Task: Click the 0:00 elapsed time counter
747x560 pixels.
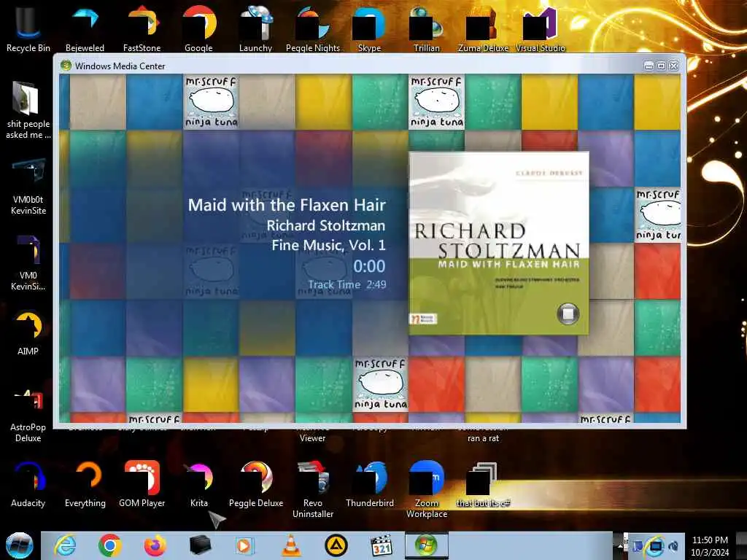Action: pyautogui.click(x=369, y=266)
